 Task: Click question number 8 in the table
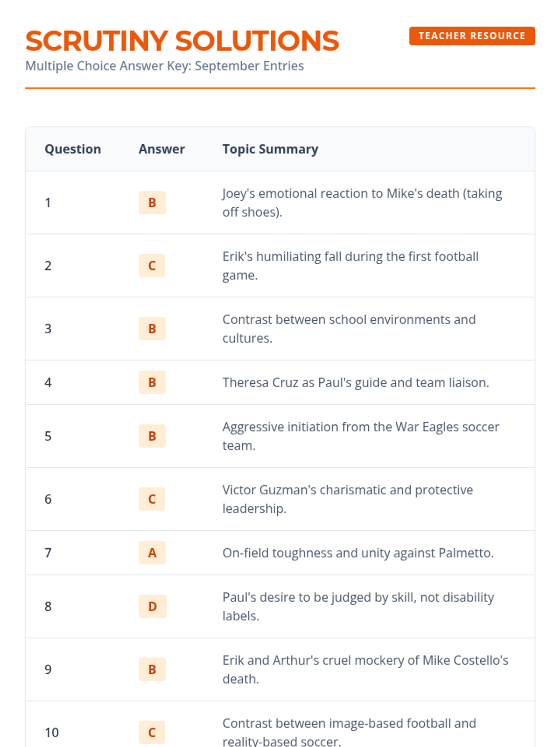coord(48,606)
